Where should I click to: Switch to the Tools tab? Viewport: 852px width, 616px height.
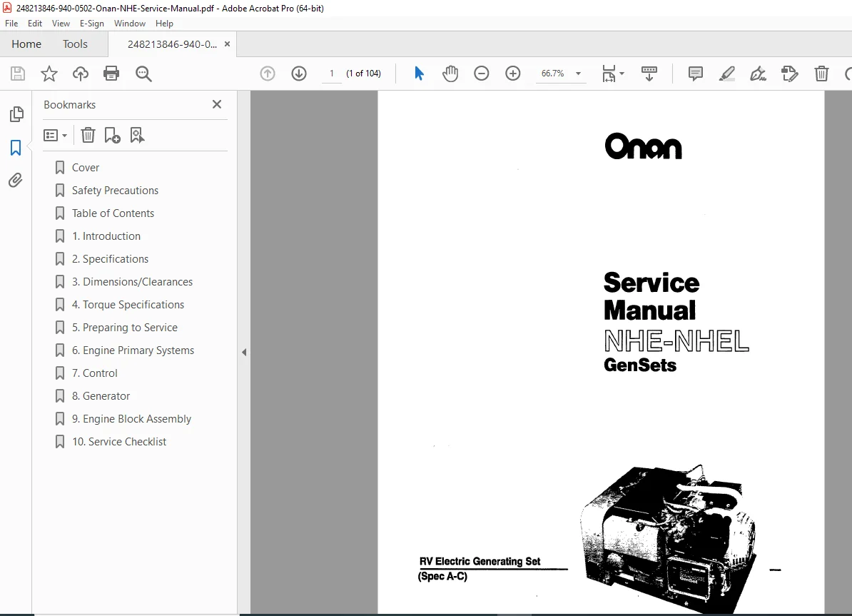[x=75, y=44]
